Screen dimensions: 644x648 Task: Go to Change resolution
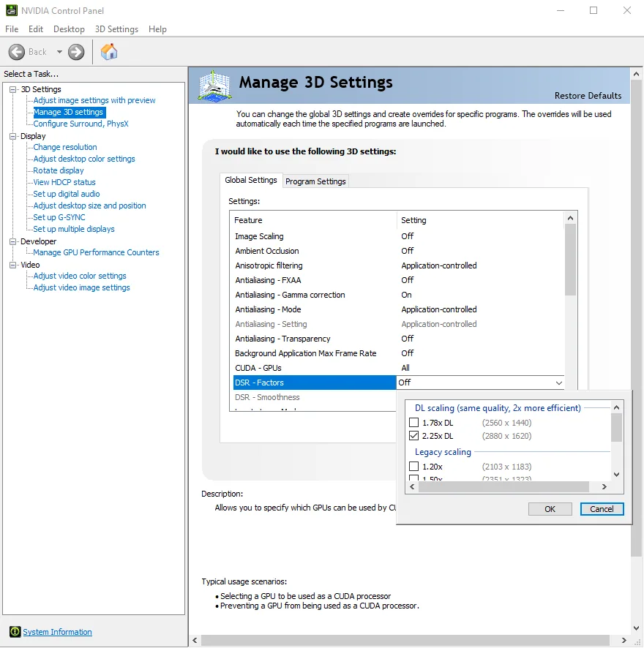(x=65, y=147)
